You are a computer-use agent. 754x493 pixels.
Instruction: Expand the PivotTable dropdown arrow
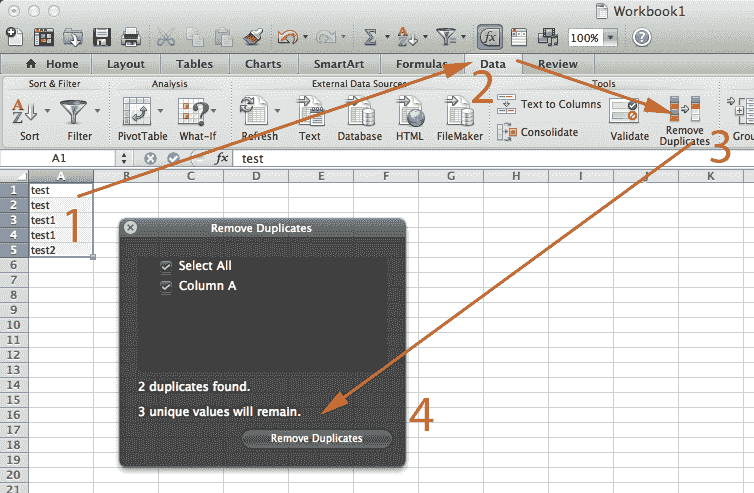(x=161, y=111)
